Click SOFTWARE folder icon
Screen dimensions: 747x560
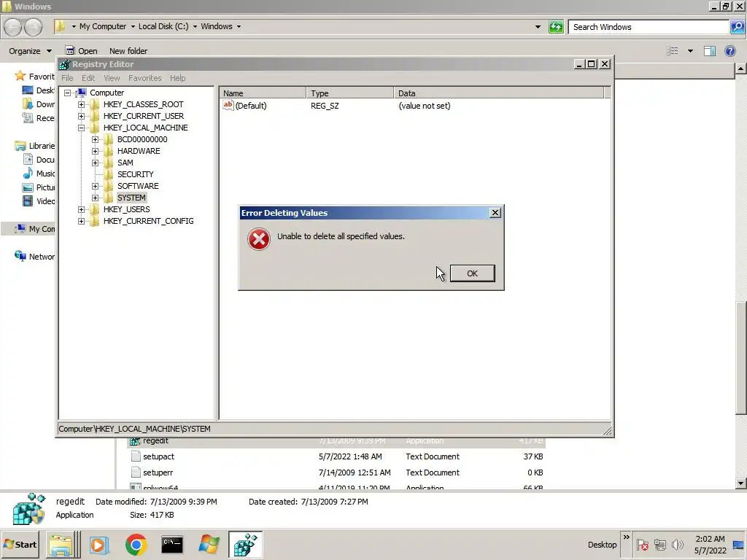(109, 186)
